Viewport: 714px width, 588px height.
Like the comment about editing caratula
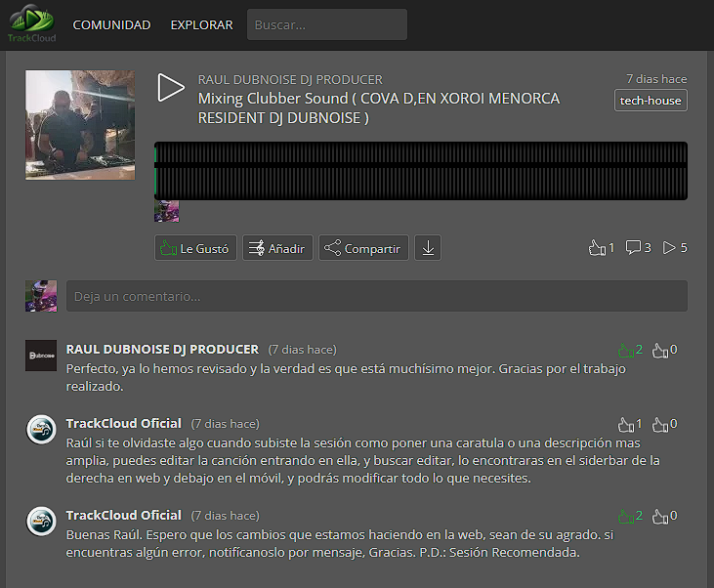(626, 425)
